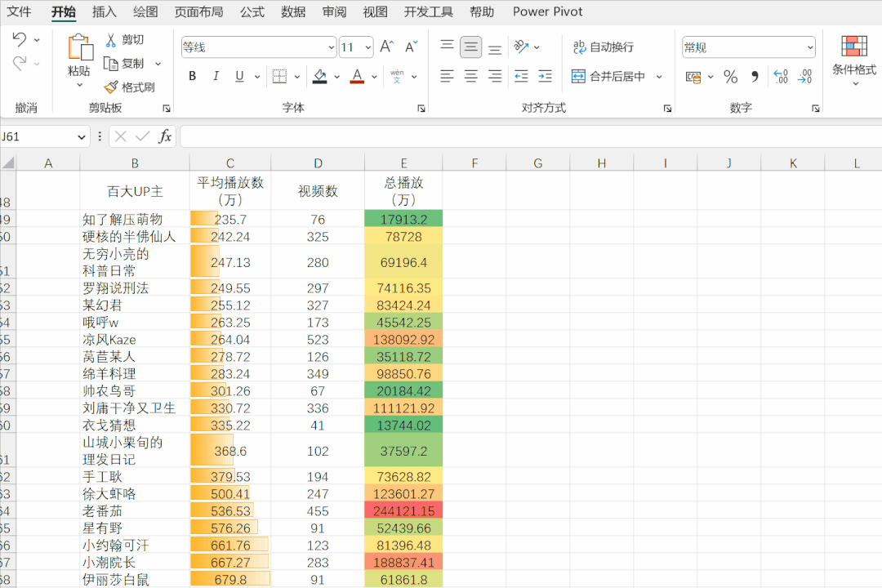This screenshot has width=882, height=588.
Task: Select cell 罗翔说刑法
Action: (135, 288)
